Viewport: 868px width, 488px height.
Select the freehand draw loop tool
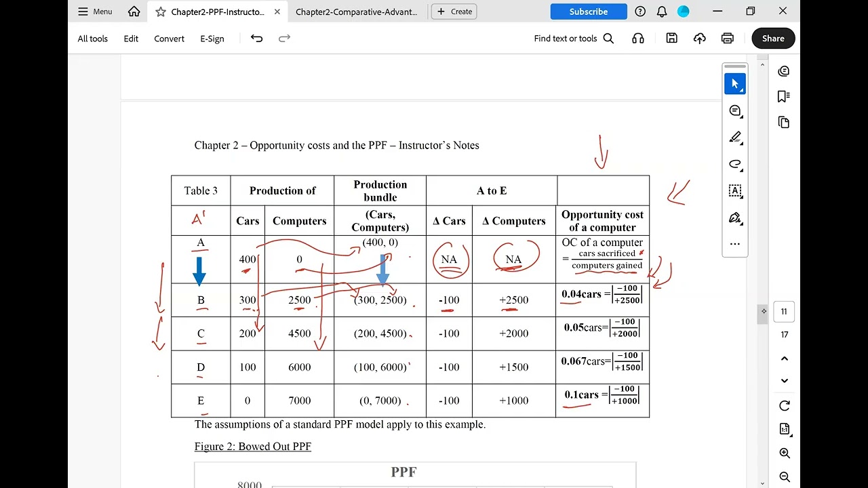coord(735,164)
